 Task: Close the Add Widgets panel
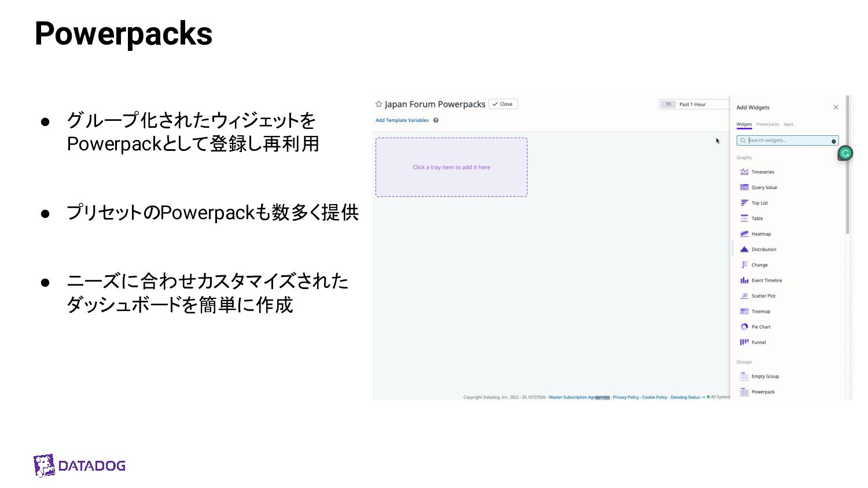pyautogui.click(x=836, y=108)
